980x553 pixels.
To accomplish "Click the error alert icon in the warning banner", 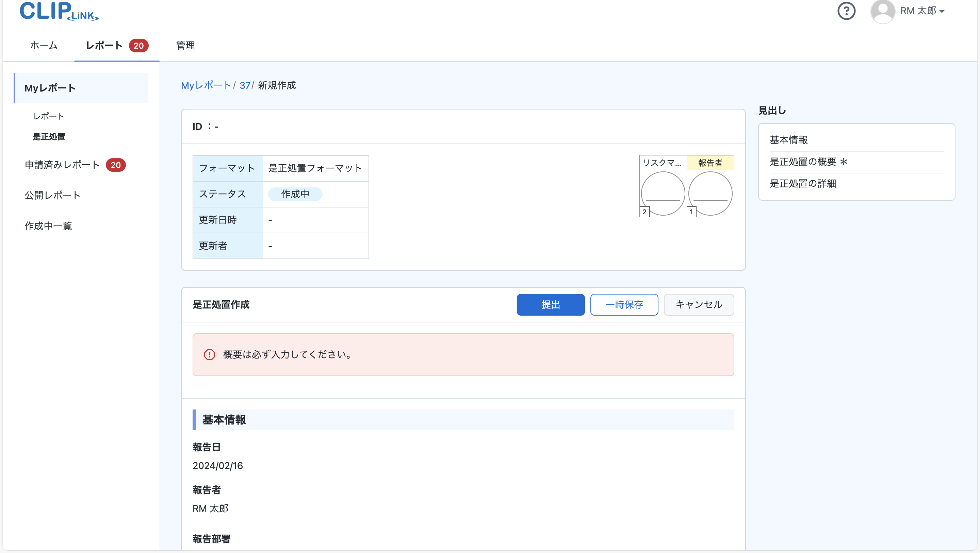I will point(210,354).
